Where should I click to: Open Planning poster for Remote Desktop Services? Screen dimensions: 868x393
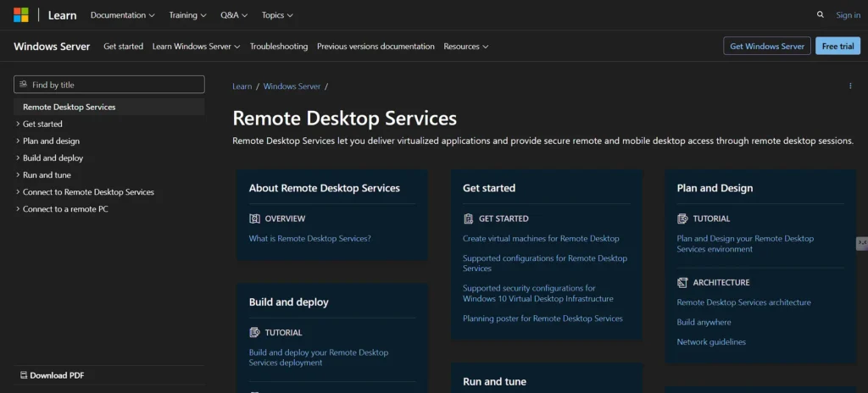(542, 318)
